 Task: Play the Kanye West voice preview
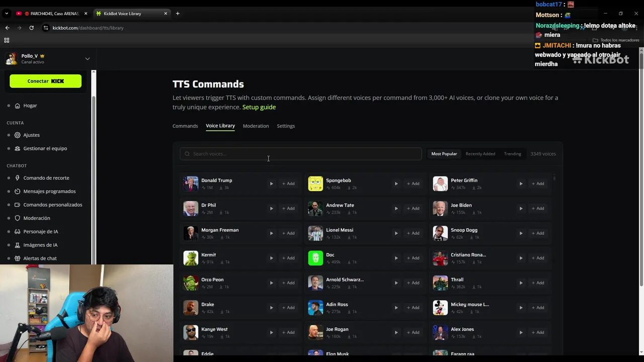271,332
